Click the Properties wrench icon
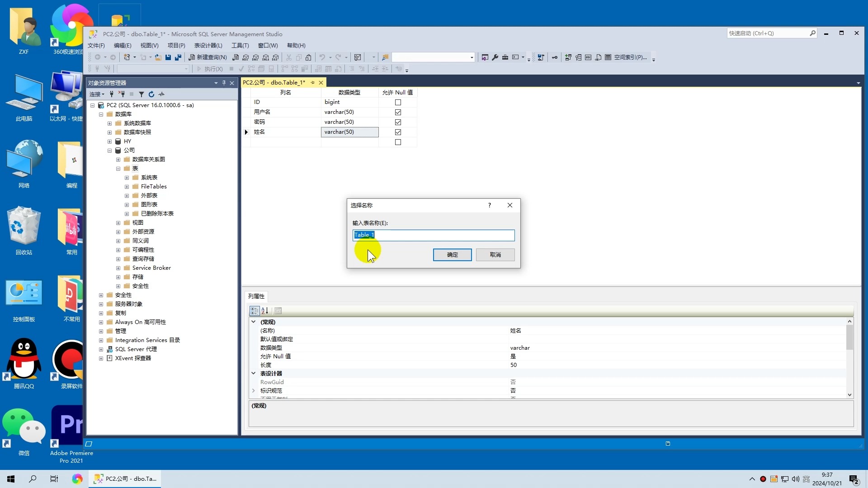Image resolution: width=868 pixels, height=488 pixels. coord(495,57)
